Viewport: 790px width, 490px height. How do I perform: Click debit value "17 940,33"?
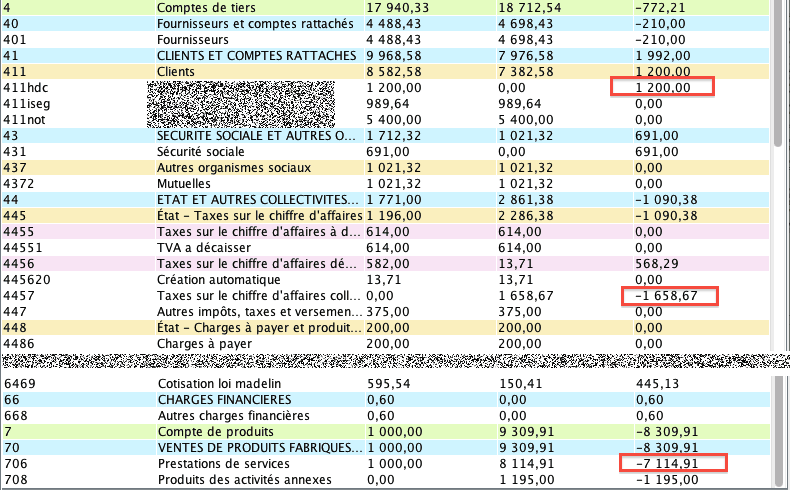(x=398, y=8)
